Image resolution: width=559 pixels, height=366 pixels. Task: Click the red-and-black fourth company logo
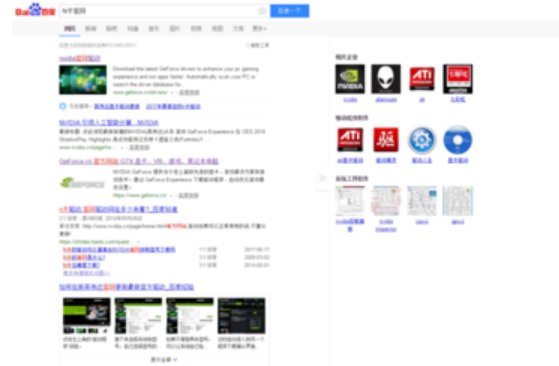[458, 79]
